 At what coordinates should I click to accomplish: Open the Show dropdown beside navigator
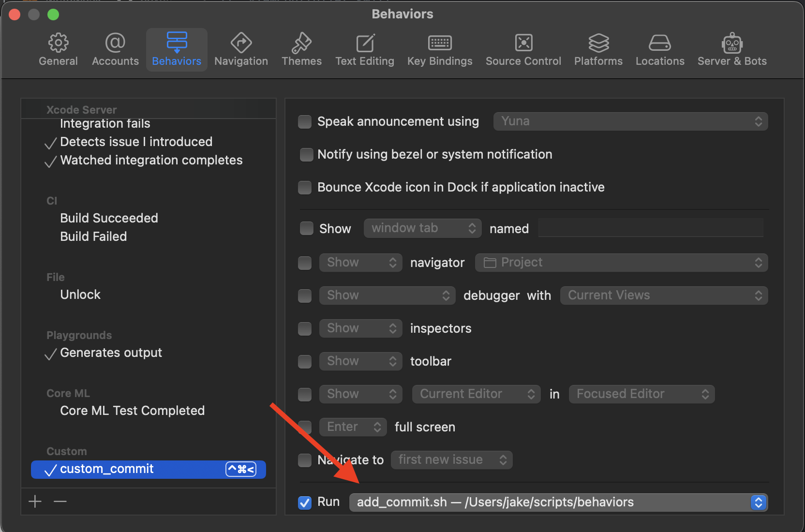tap(360, 263)
